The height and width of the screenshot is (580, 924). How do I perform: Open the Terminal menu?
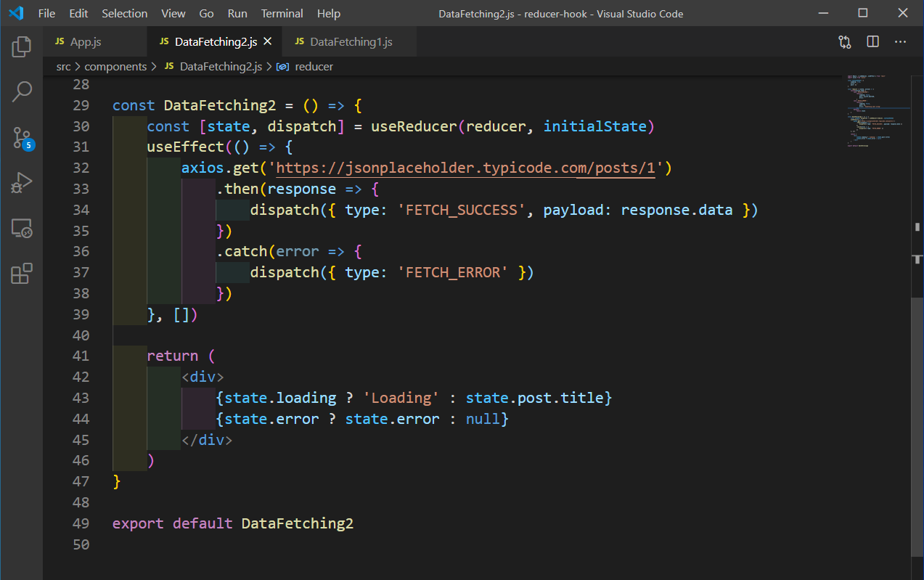[282, 13]
